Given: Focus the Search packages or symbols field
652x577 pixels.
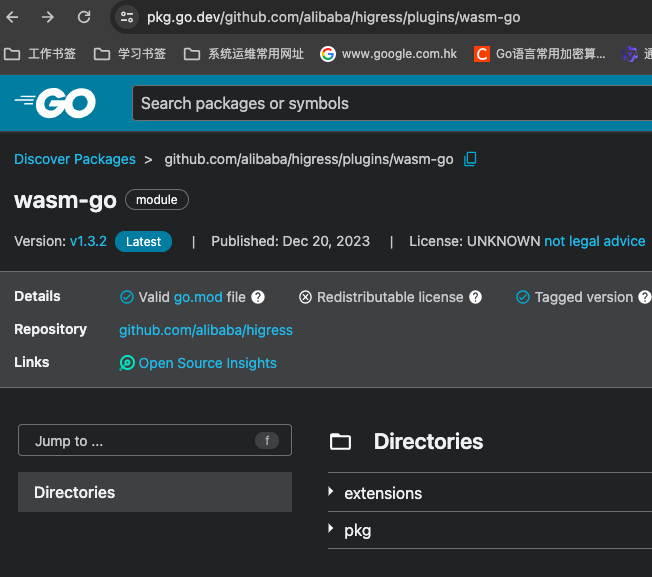Looking at the screenshot, I should pyautogui.click(x=390, y=103).
